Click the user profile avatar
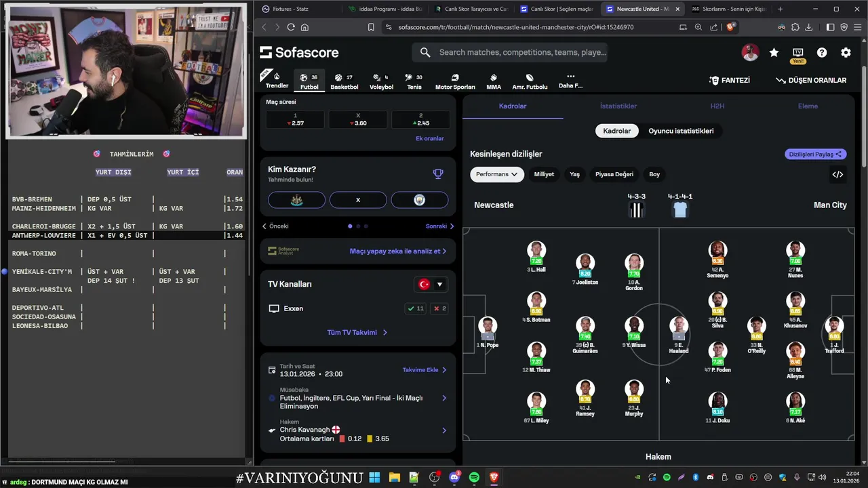Screen dimensions: 868x488 [x=750, y=52]
